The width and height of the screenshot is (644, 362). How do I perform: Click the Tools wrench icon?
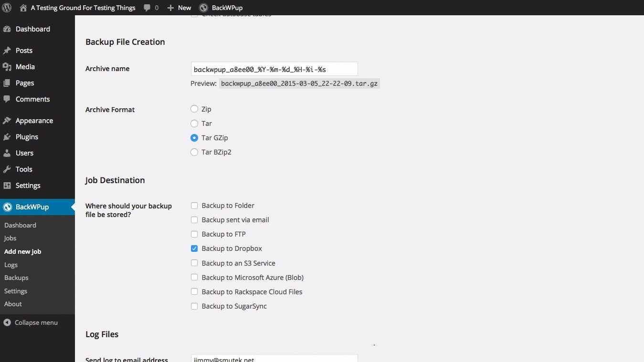(x=7, y=169)
